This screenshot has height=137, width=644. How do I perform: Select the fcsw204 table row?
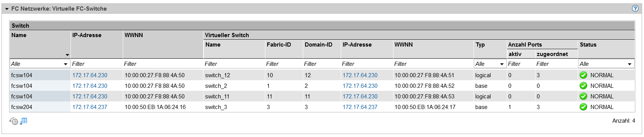coord(322,107)
